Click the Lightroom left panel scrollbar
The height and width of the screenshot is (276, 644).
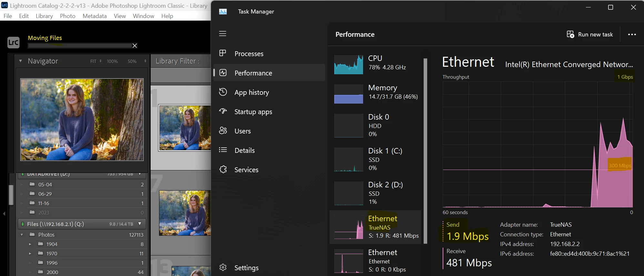coord(11,195)
